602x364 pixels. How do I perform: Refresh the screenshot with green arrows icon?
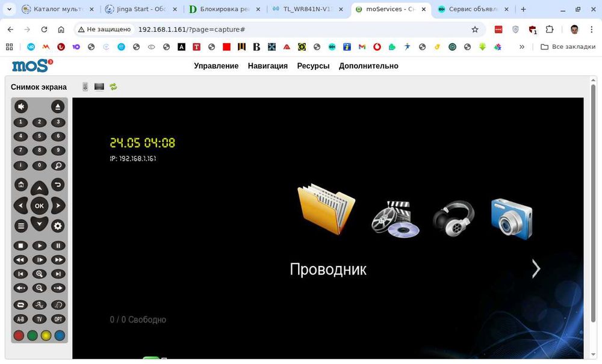pyautogui.click(x=113, y=87)
